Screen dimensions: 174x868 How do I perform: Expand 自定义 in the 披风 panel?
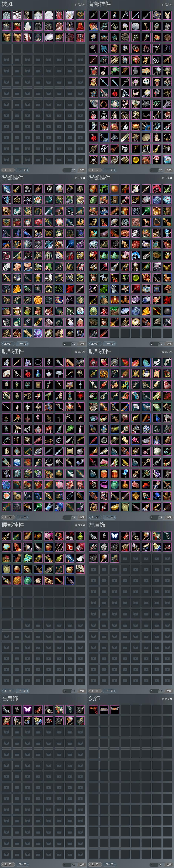click(80, 4)
